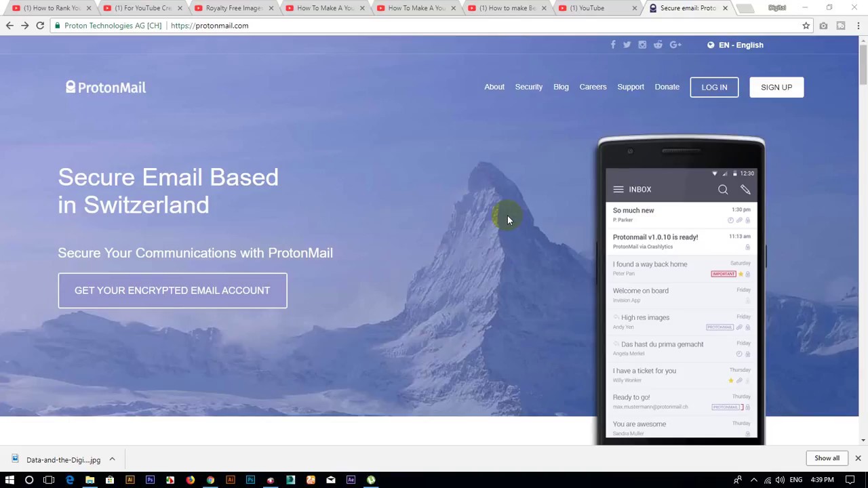Open the Blog link
Screen dimensions: 868x488
click(561, 87)
